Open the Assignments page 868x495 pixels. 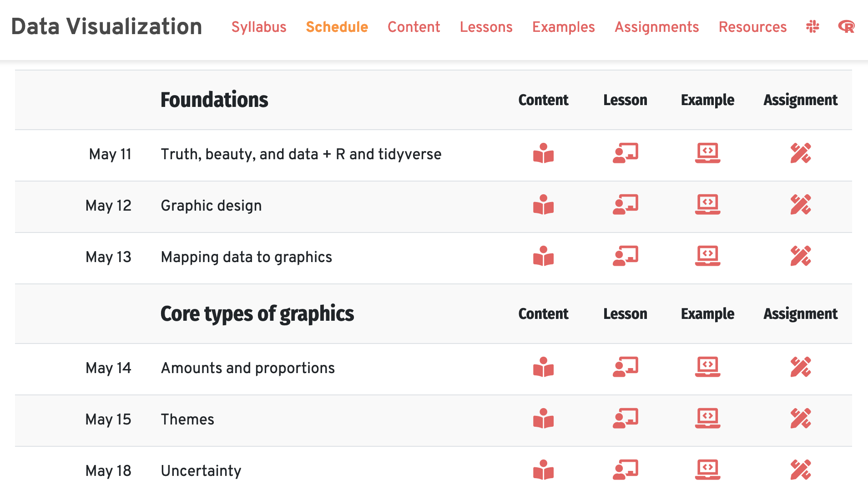[656, 27]
